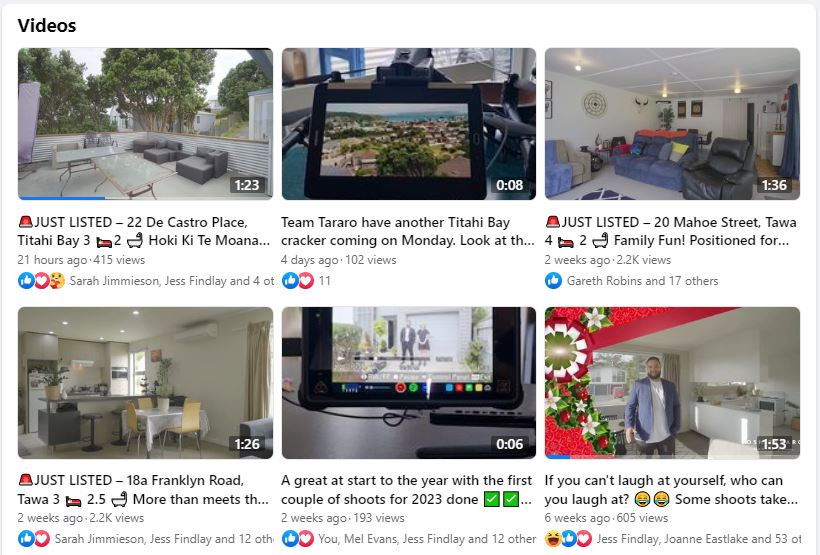
Task: Open the laugh at yourself video thumbnail
Action: point(672,382)
